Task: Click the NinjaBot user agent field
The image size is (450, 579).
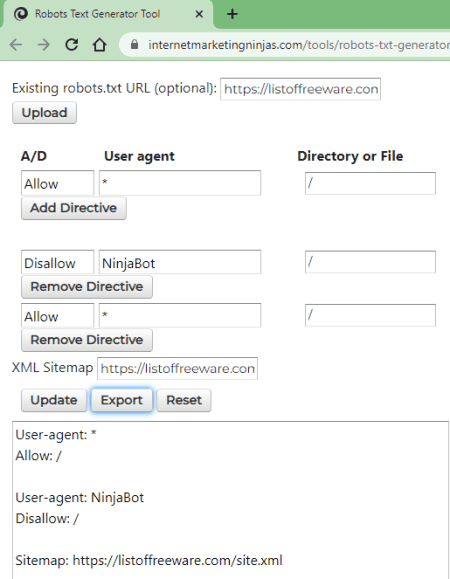Action: pos(180,263)
